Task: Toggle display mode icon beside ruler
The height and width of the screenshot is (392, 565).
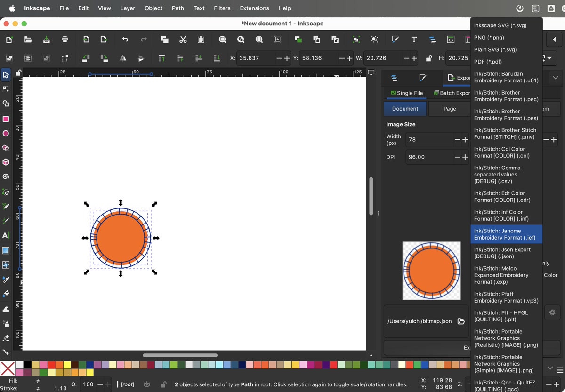Action: [x=371, y=72]
